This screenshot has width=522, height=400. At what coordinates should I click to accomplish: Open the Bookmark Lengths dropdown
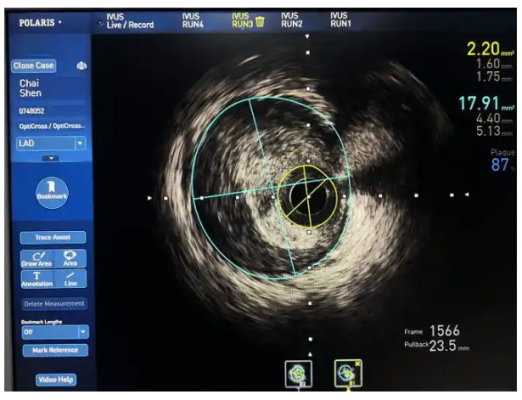coord(55,332)
